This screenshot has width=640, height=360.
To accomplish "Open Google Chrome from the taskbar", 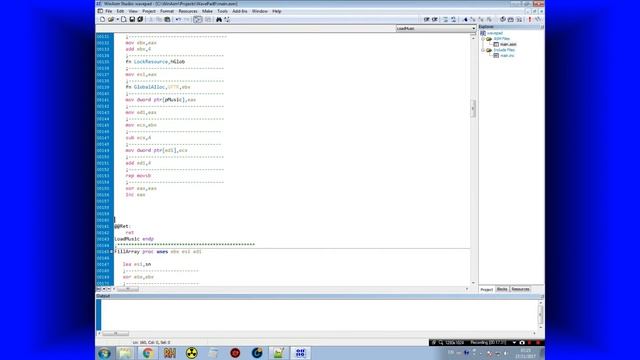I will 148,353.
